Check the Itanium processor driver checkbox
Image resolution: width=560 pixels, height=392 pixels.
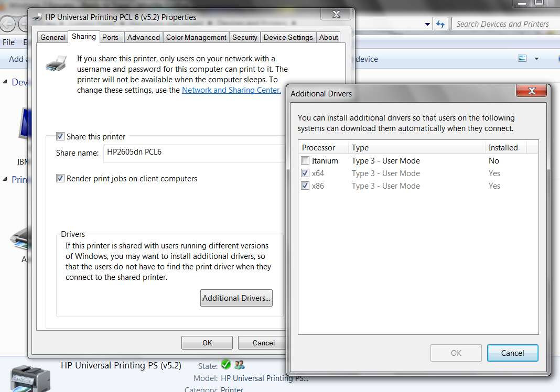305,161
